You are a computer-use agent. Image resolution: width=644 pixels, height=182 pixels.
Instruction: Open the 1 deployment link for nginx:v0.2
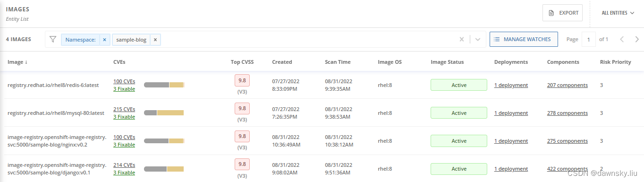(511, 141)
